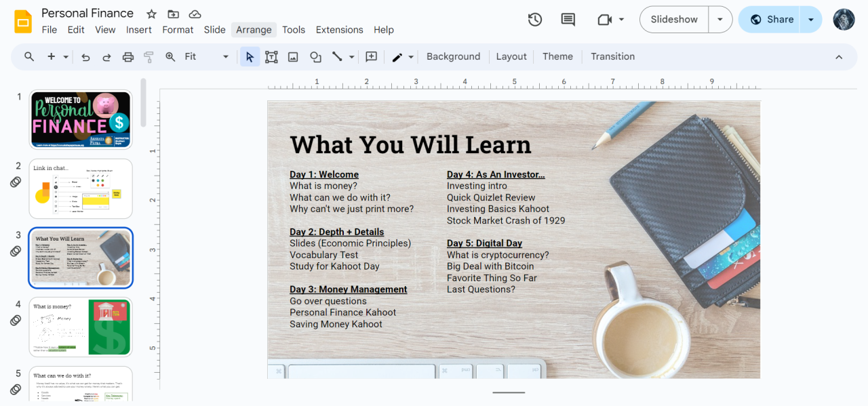Click the speaker notes drag handle
The width and height of the screenshot is (868, 406).
[x=509, y=392]
